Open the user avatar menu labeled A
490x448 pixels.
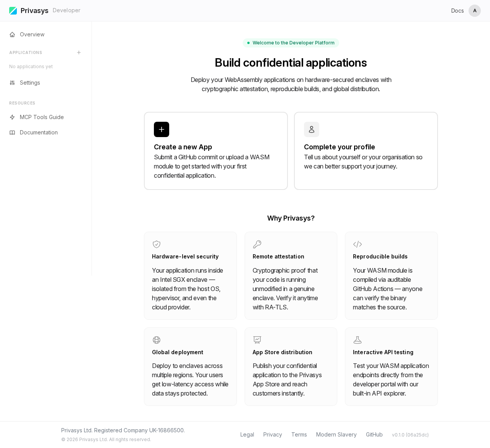click(475, 11)
